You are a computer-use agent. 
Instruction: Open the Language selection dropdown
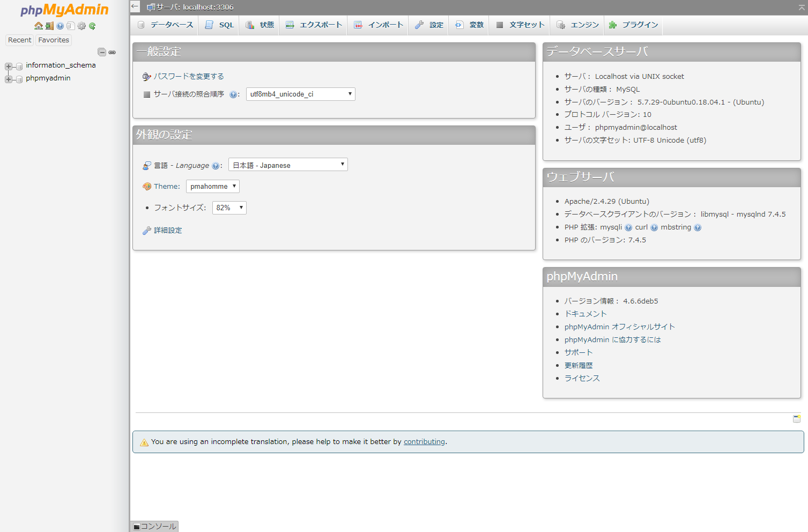(288, 165)
